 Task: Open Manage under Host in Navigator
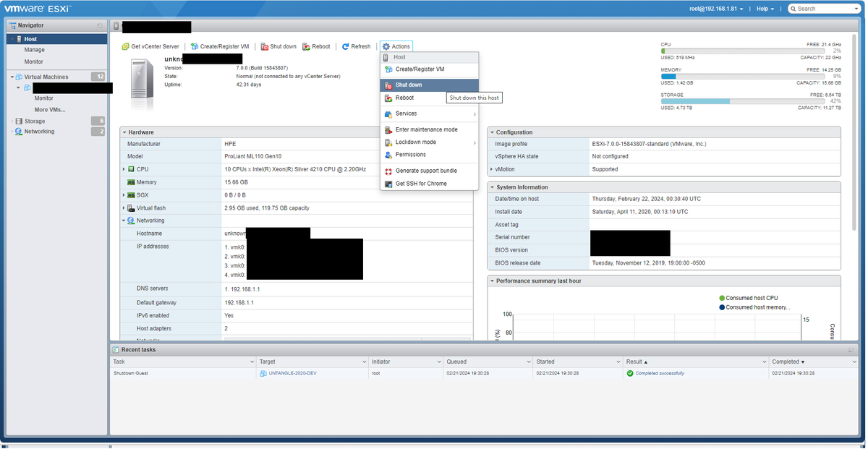(35, 50)
